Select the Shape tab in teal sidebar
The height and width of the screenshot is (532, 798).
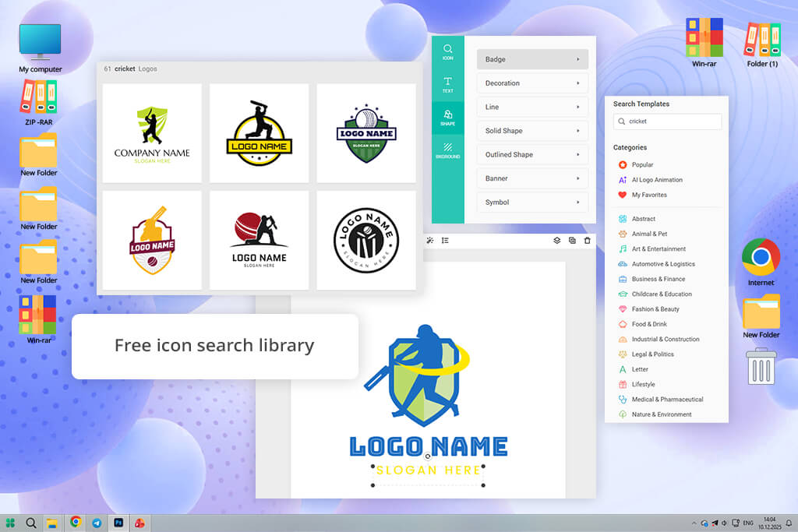point(448,118)
